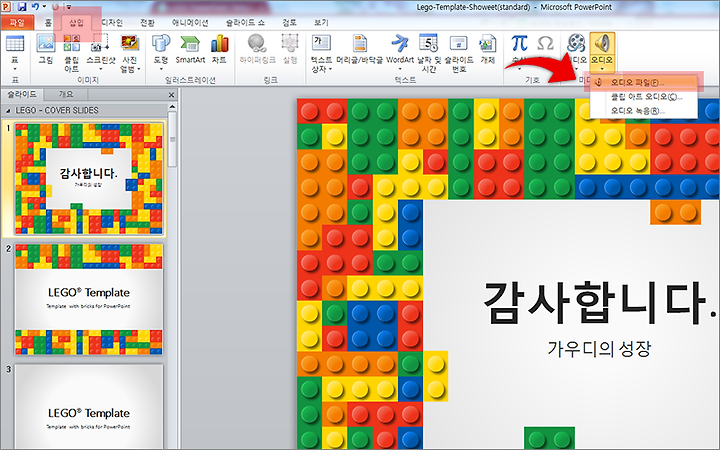Switch to the 디자인 design tab
Screen dimensions: 720x450
pos(112,22)
